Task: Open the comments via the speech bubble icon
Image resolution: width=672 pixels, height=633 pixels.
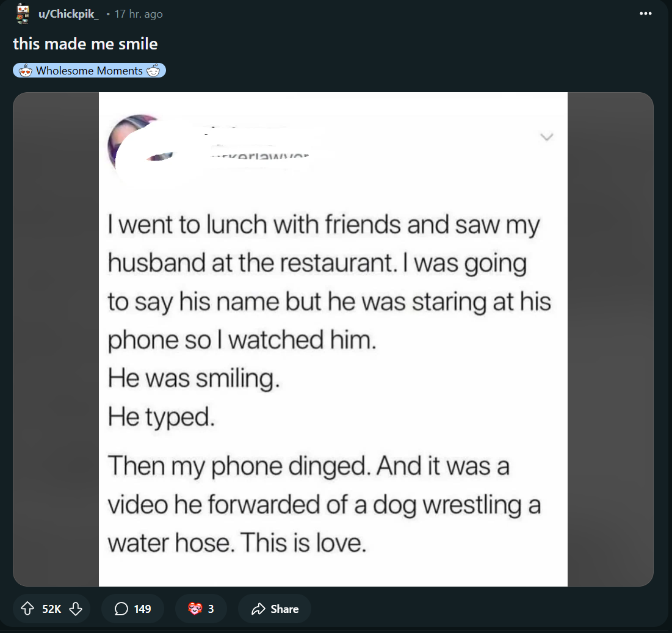Action: [120, 609]
